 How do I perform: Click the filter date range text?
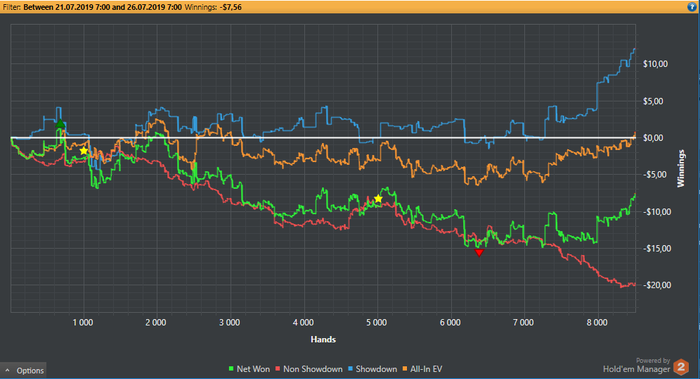pos(103,7)
